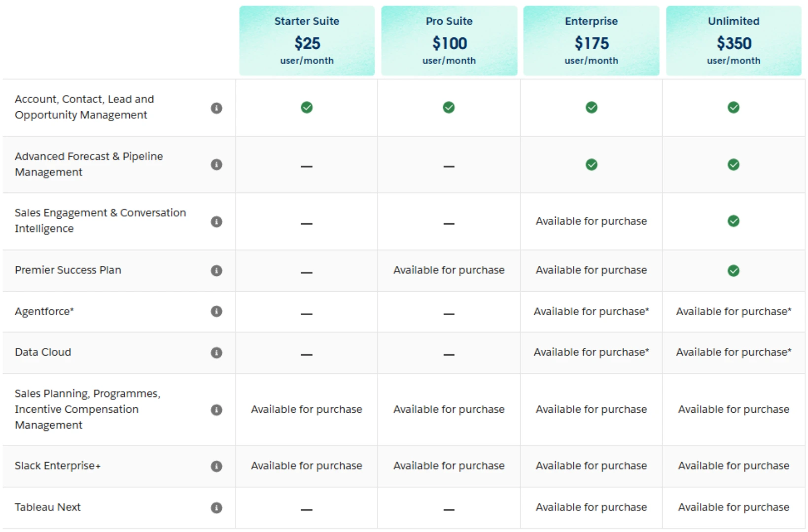The height and width of the screenshot is (532, 808).
Task: Open the Advanced Forecast & Pipeline Management tooltip icon
Action: point(216,165)
